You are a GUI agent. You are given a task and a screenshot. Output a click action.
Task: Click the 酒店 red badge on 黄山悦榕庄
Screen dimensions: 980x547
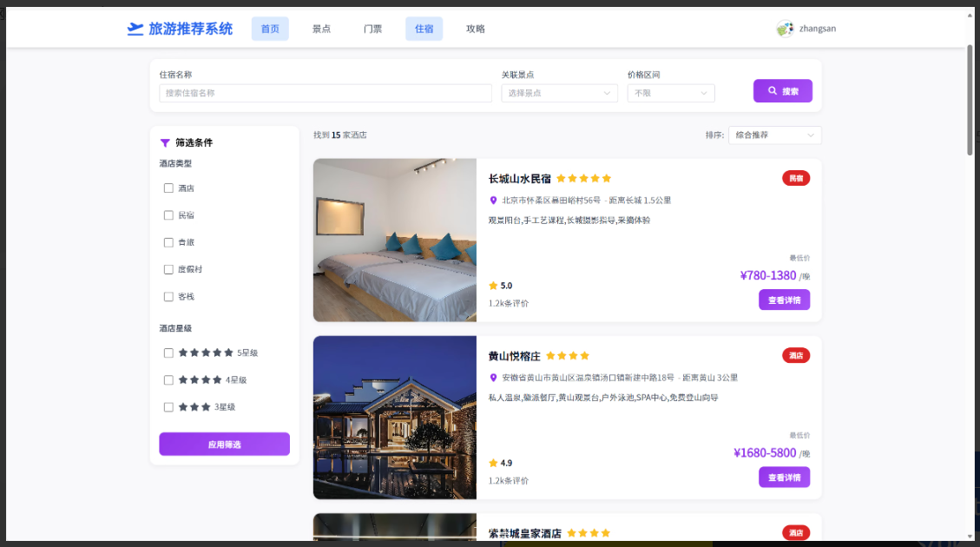click(796, 356)
